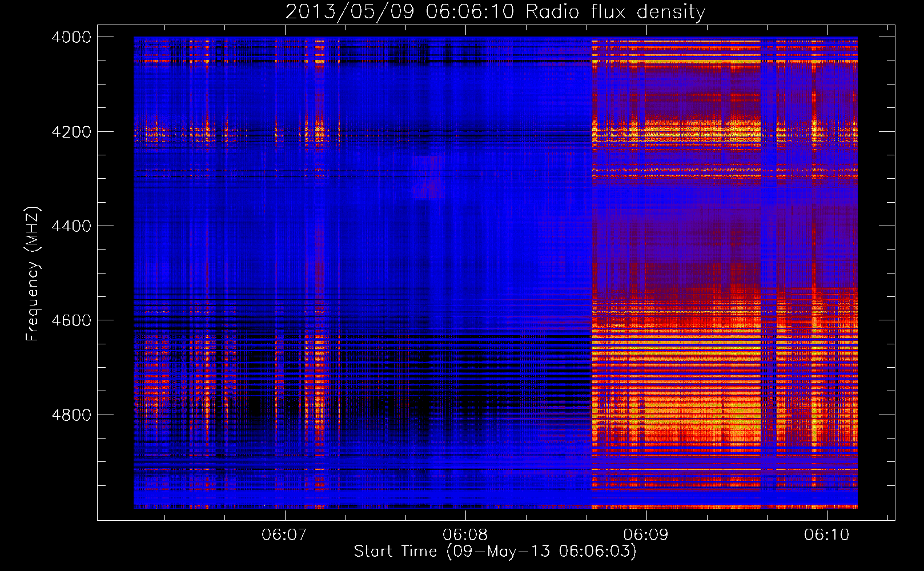Select the 4400 frequency axis label
This screenshot has height=571, width=924.
click(x=71, y=226)
